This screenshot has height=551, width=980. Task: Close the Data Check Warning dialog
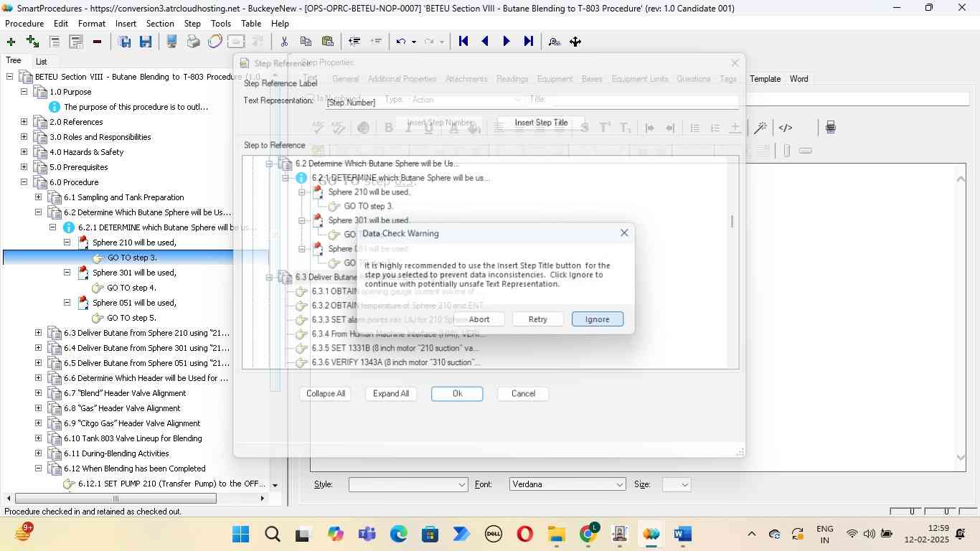tap(624, 233)
